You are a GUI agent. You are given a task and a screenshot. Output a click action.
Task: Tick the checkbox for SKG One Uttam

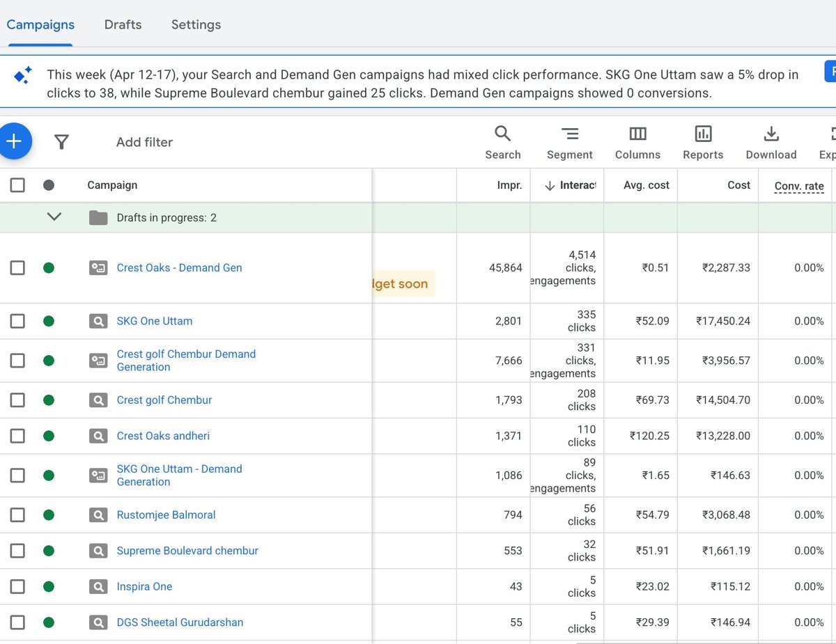17,321
